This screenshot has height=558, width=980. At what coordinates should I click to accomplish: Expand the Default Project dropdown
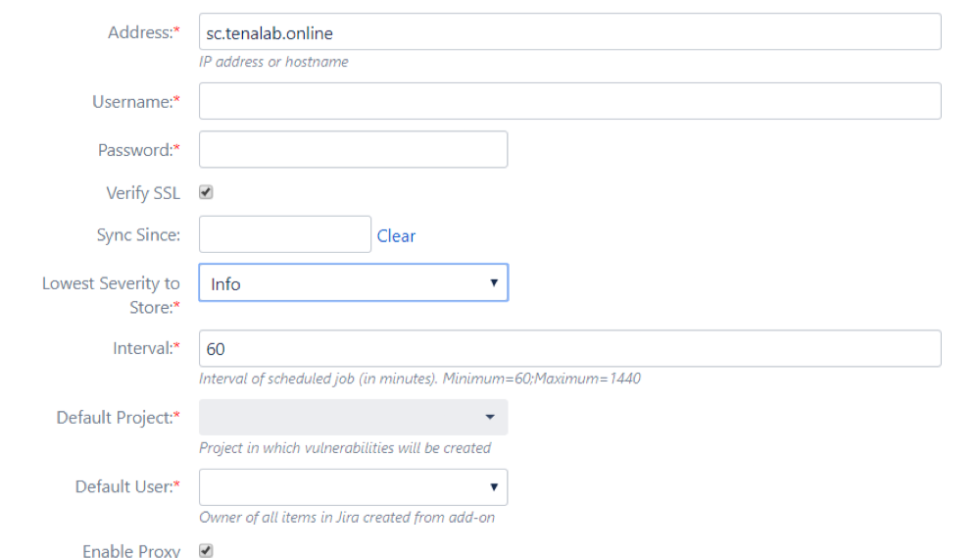pos(353,417)
